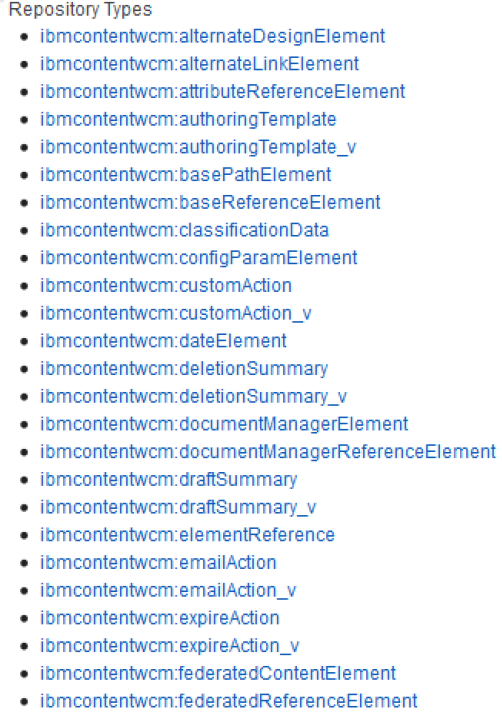Open the ibmcontentwcm:federatedReferenceElement link
Screen dimensions: 502x720
click(229, 701)
